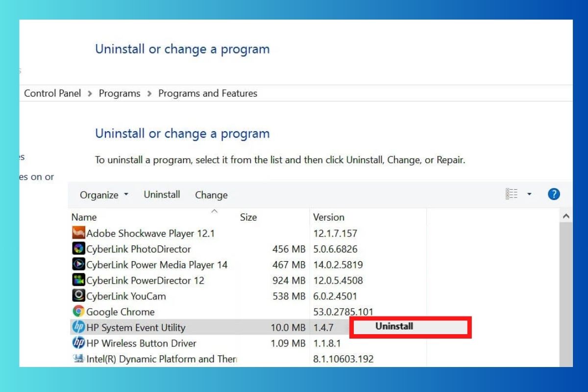Viewport: 588px width, 392px height.
Task: Click the Google Chrome icon
Action: (78, 312)
